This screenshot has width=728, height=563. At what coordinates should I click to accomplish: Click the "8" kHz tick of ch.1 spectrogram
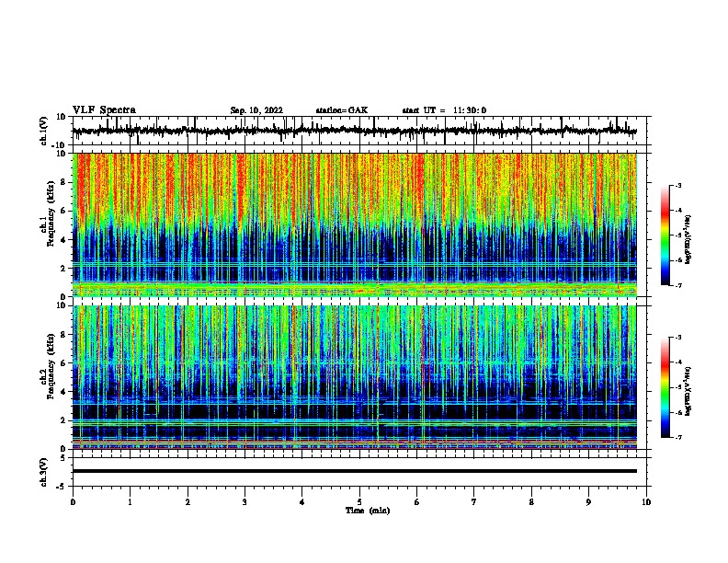(64, 182)
